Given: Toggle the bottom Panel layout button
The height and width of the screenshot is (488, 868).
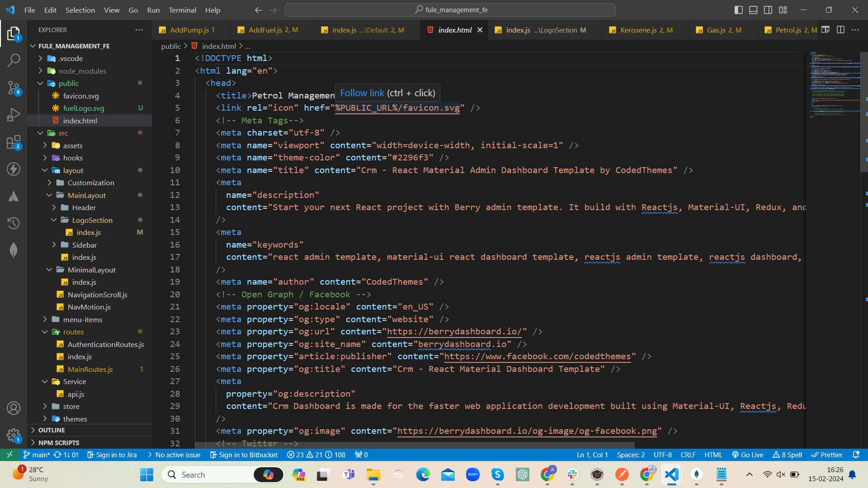Looking at the screenshot, I should [753, 10].
